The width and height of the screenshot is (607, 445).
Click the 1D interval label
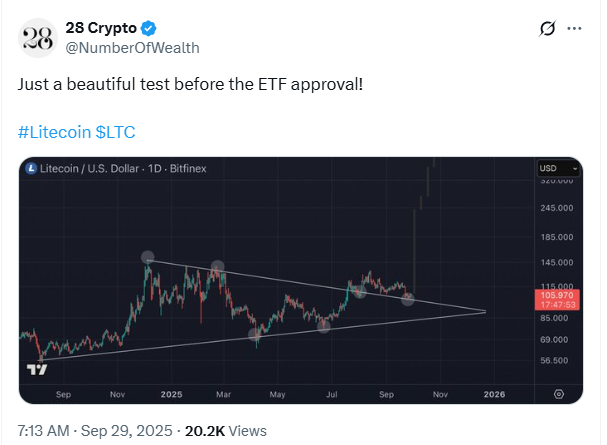pyautogui.click(x=155, y=168)
